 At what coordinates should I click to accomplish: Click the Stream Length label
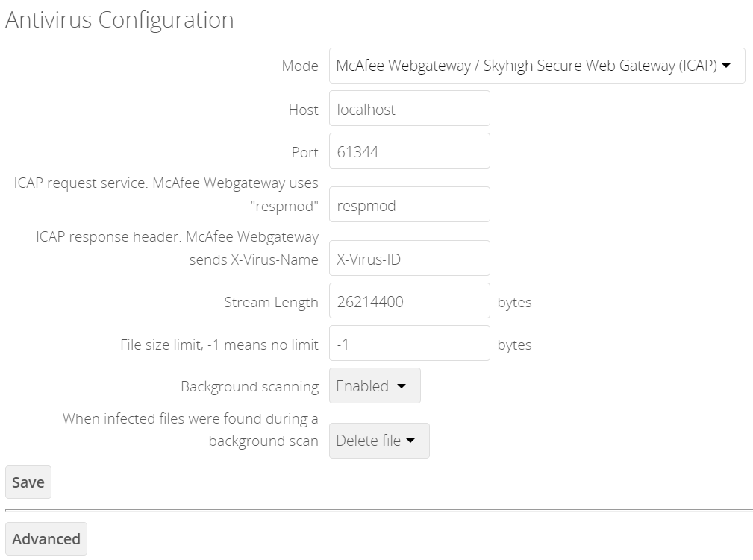[x=272, y=302]
